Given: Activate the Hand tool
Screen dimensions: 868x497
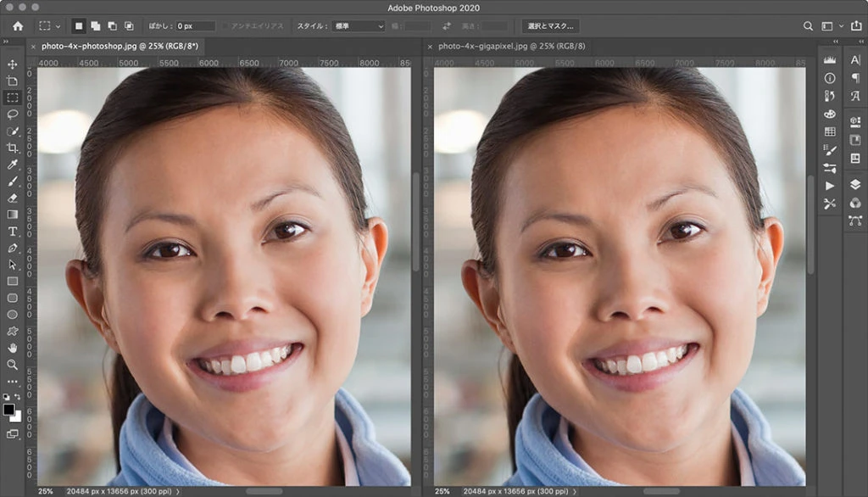Looking at the screenshot, I should click(13, 348).
